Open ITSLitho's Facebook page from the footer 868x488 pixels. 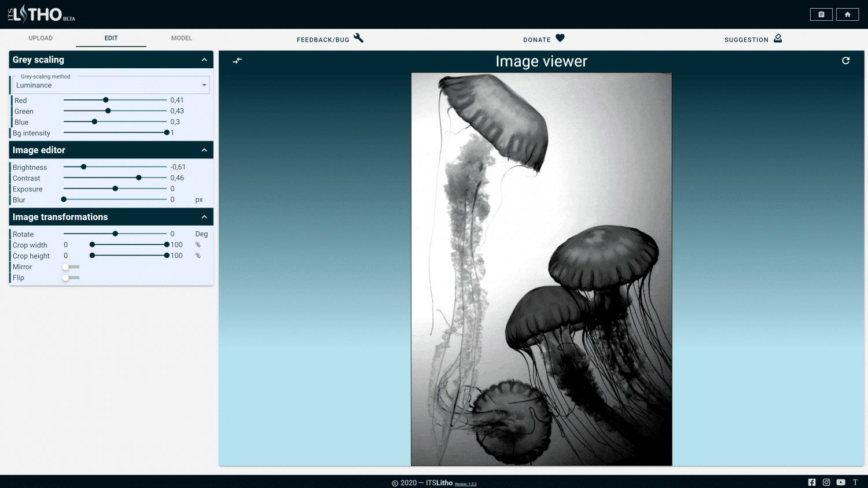coord(812,482)
